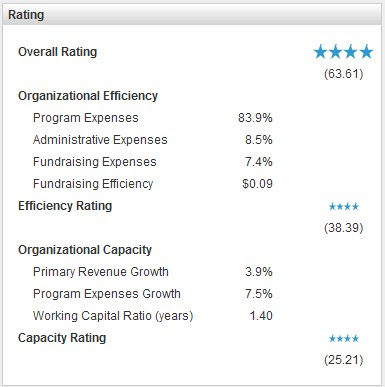Click the Capacity Rating stars icon
Screen dimensions: 385x387
(344, 339)
